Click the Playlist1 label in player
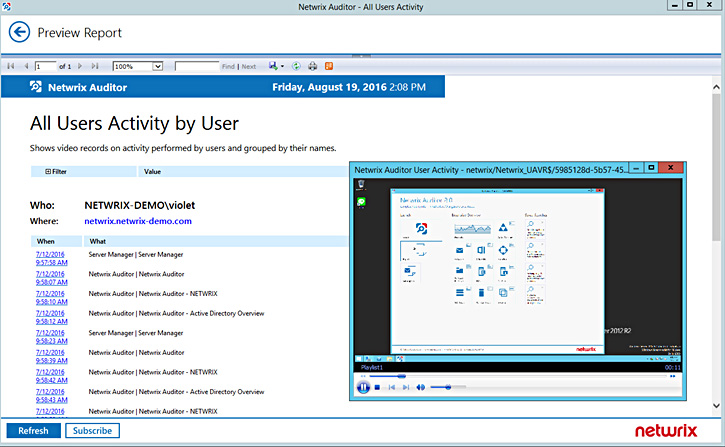 coord(371,367)
